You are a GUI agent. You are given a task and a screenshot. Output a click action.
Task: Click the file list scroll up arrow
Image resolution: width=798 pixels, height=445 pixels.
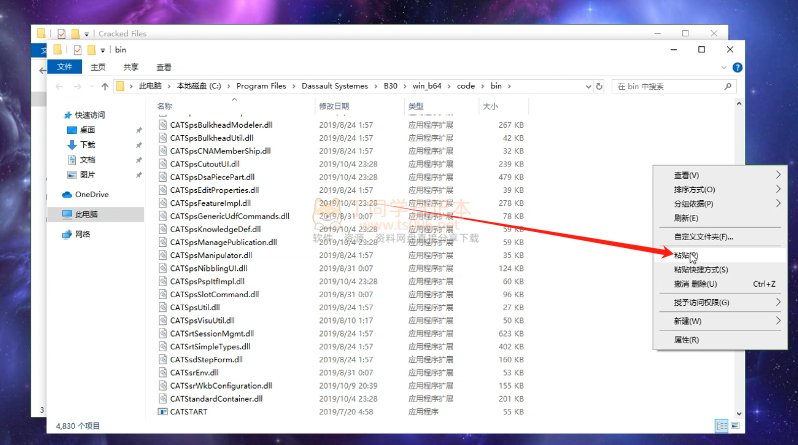tap(739, 104)
